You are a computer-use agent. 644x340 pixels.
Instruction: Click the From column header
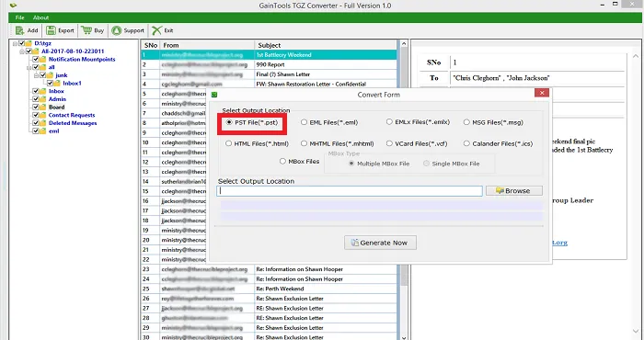[207, 45]
